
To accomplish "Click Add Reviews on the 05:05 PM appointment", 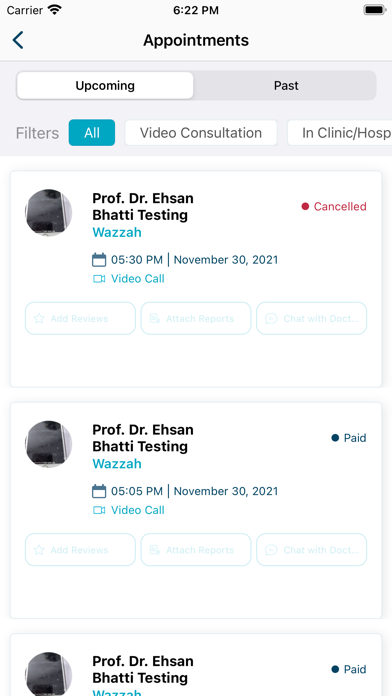I will click(80, 550).
